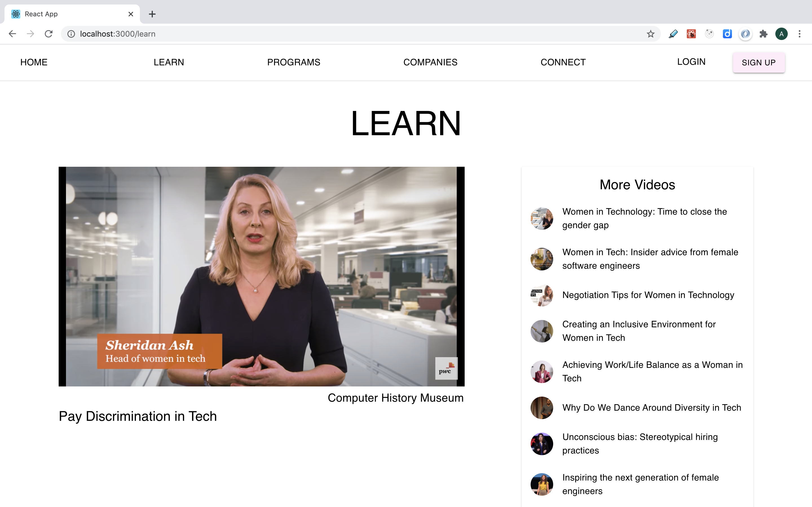Open the COMPANIES nav item
The height and width of the screenshot is (507, 812).
(430, 62)
